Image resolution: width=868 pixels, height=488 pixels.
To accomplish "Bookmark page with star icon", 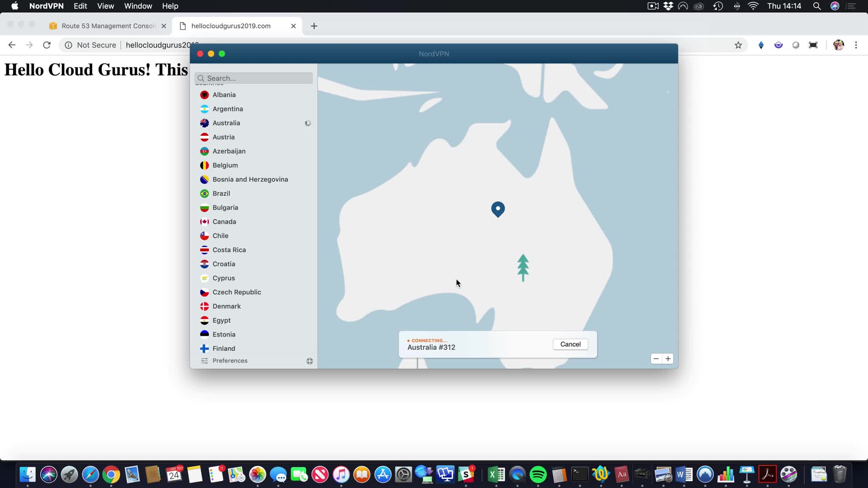I will pyautogui.click(x=738, y=45).
